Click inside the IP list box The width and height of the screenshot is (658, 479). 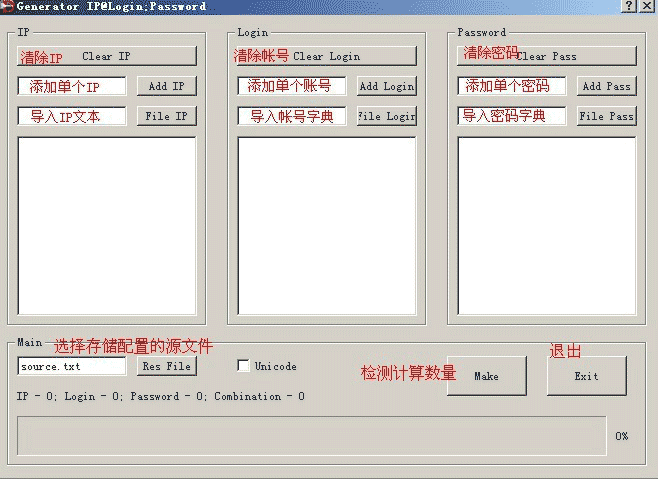(107, 230)
